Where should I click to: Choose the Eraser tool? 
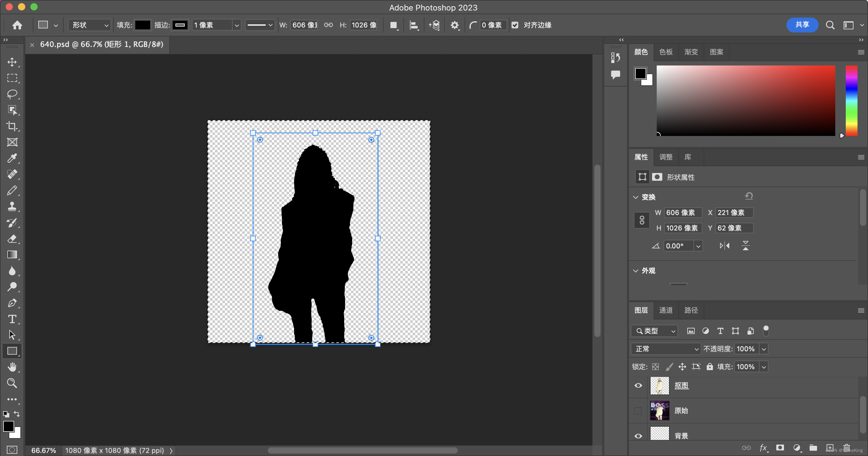point(12,239)
